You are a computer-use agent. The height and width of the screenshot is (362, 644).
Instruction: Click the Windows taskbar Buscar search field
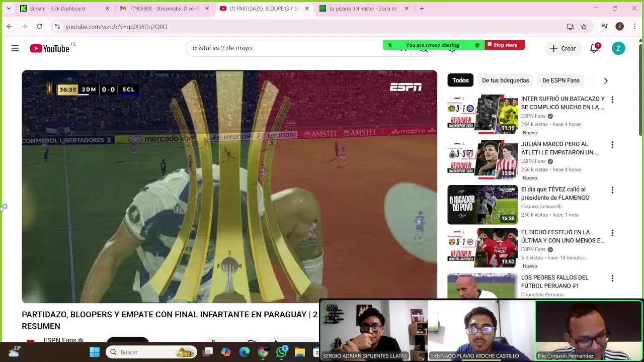(152, 352)
